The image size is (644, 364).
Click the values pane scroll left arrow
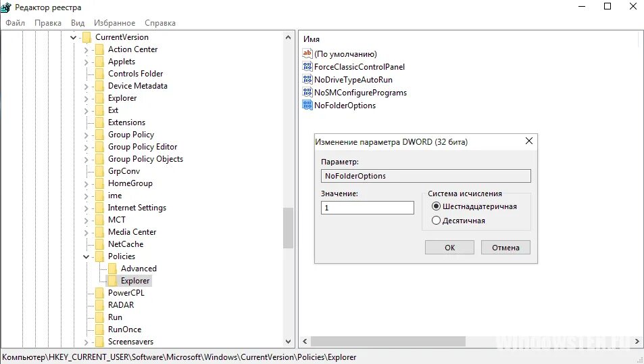point(305,342)
